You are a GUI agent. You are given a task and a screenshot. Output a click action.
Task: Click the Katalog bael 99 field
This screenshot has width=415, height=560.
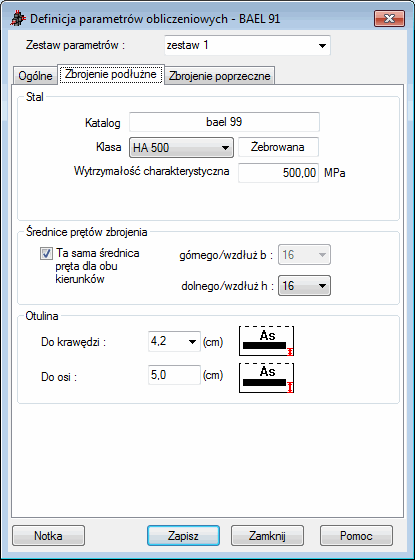pos(224,122)
